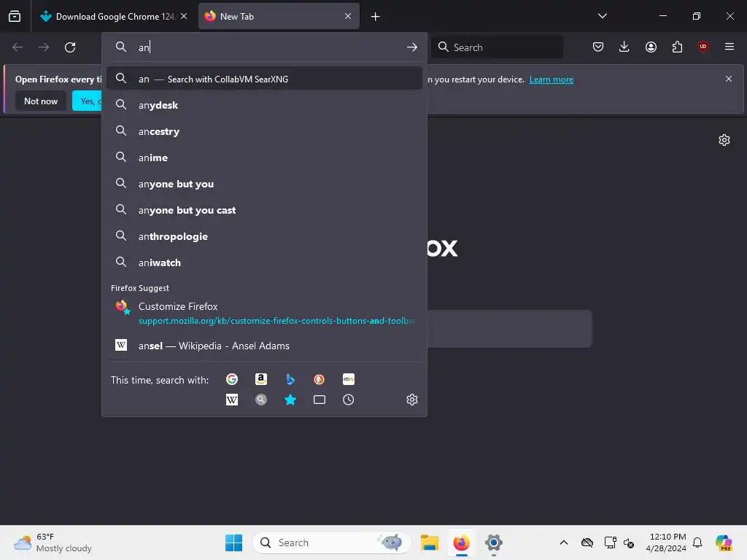
Task: Search this time with Amazon
Action: point(261,379)
